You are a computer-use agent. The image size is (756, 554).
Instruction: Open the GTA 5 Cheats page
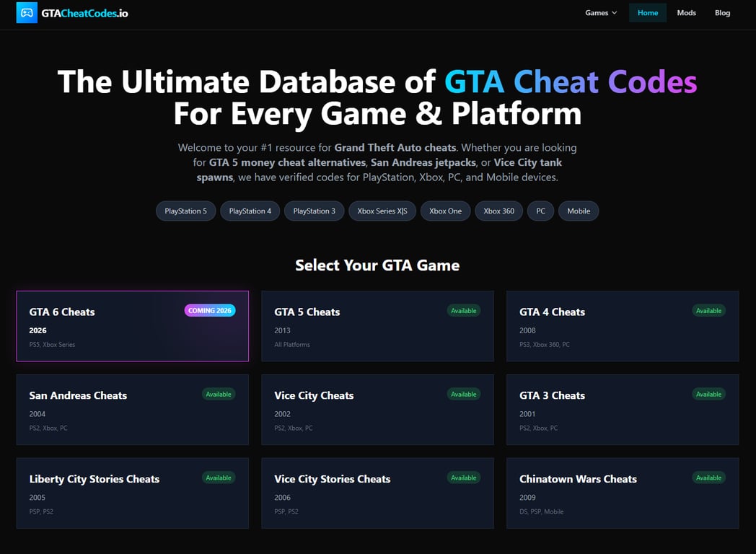point(377,326)
